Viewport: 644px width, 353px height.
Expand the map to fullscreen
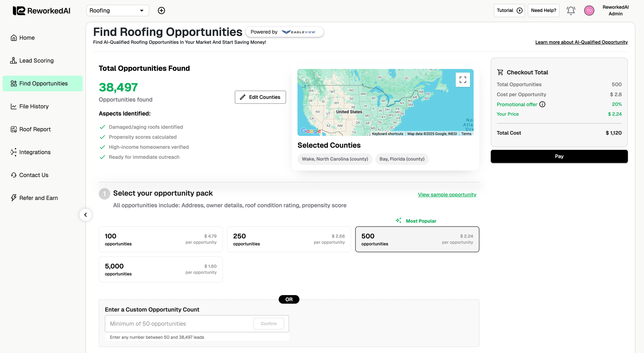pos(463,80)
